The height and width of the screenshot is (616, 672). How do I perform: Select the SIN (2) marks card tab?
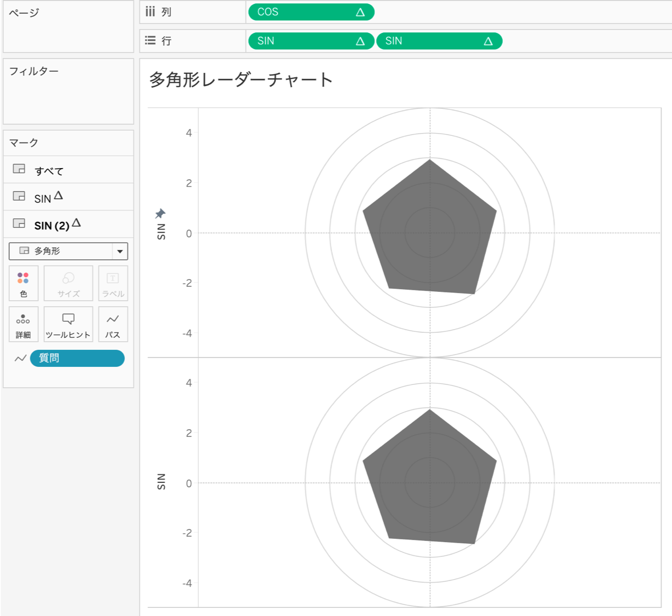[68, 224]
